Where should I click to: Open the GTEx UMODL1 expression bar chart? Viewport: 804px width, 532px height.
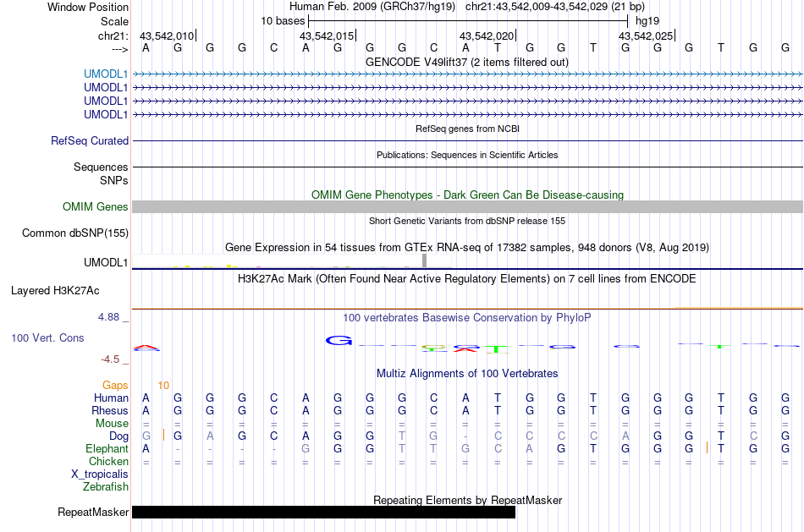point(292,261)
